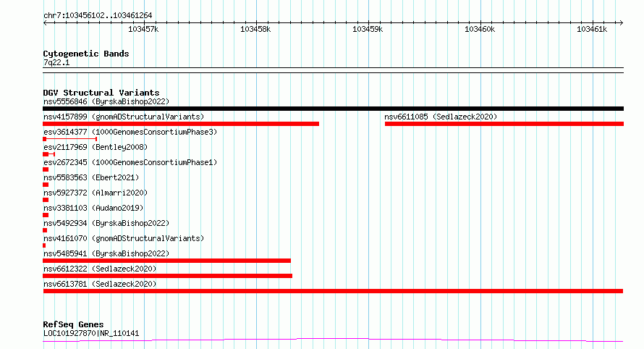Select the red nsv6612322 variant bar

coord(168,276)
